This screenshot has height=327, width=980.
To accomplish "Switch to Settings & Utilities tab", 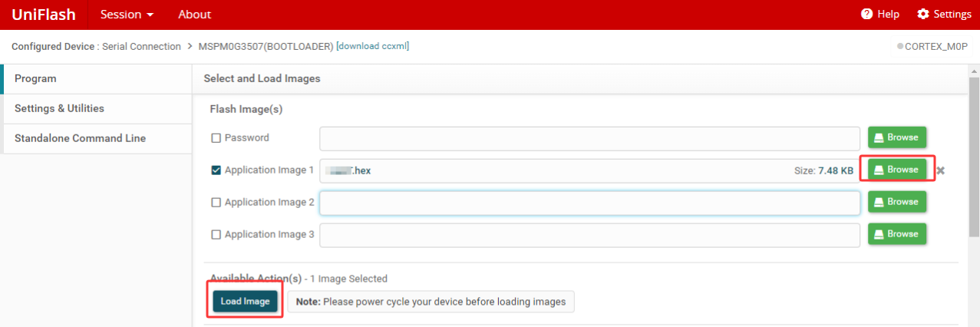I will 96,109.
